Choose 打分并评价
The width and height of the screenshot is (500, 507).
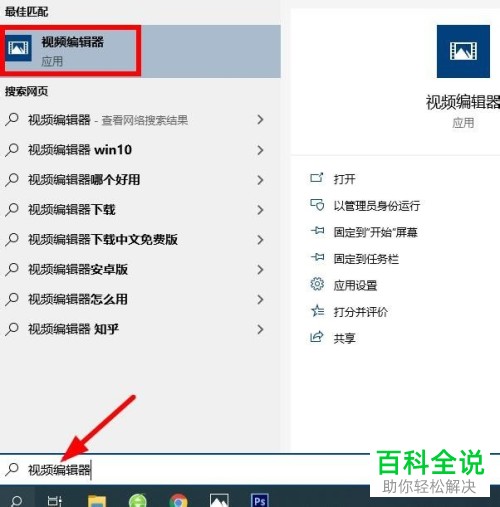360,312
